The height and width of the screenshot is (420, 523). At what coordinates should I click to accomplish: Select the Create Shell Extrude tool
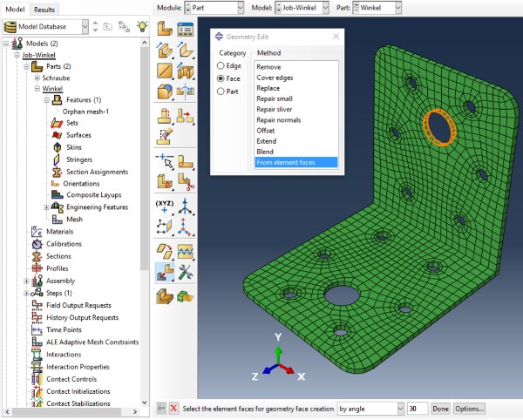coord(186,50)
